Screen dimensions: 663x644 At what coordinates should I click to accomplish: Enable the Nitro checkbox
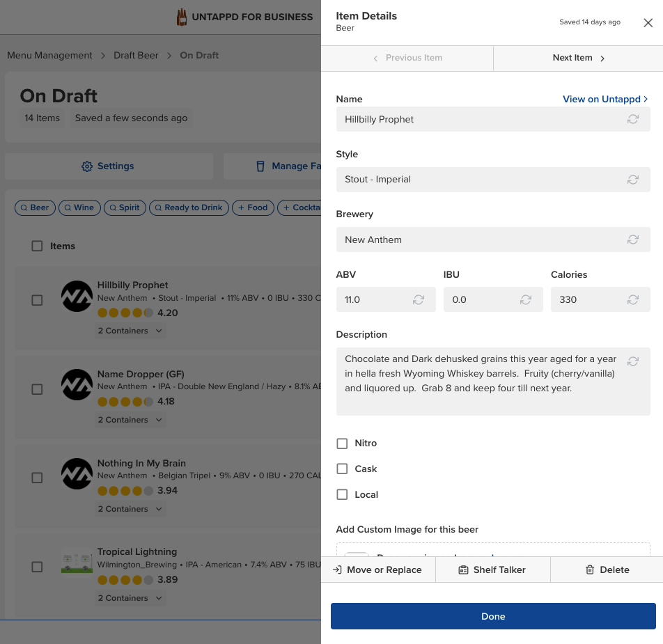click(x=342, y=443)
